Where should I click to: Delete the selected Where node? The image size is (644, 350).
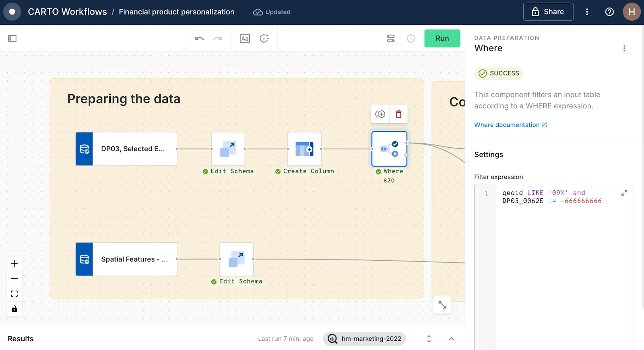pos(398,114)
